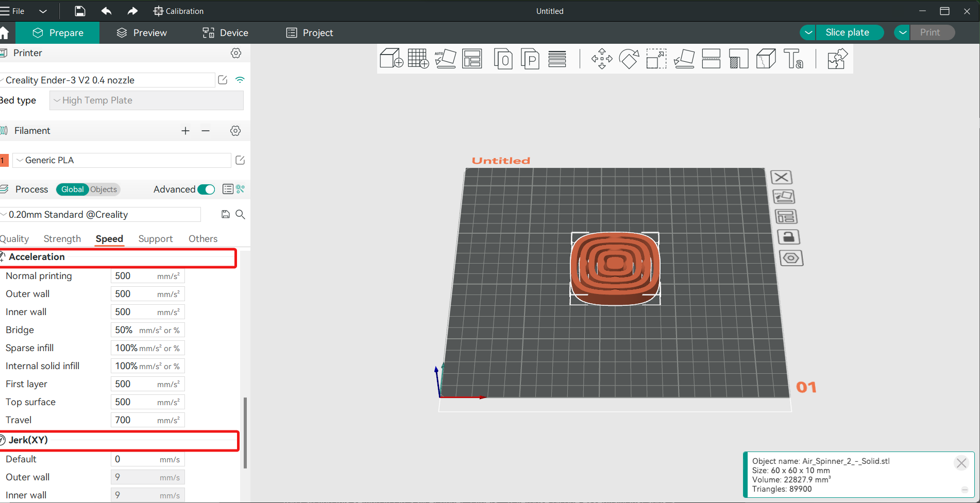980x503 pixels.
Task: Toggle the Advanced mode switch
Action: coord(207,189)
